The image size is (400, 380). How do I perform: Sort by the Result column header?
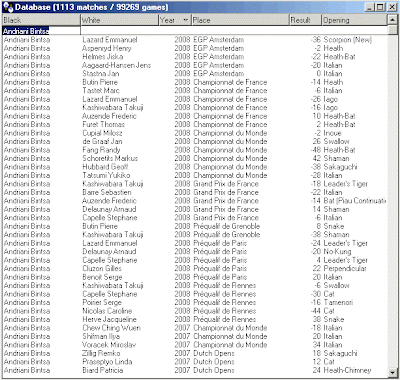point(305,20)
